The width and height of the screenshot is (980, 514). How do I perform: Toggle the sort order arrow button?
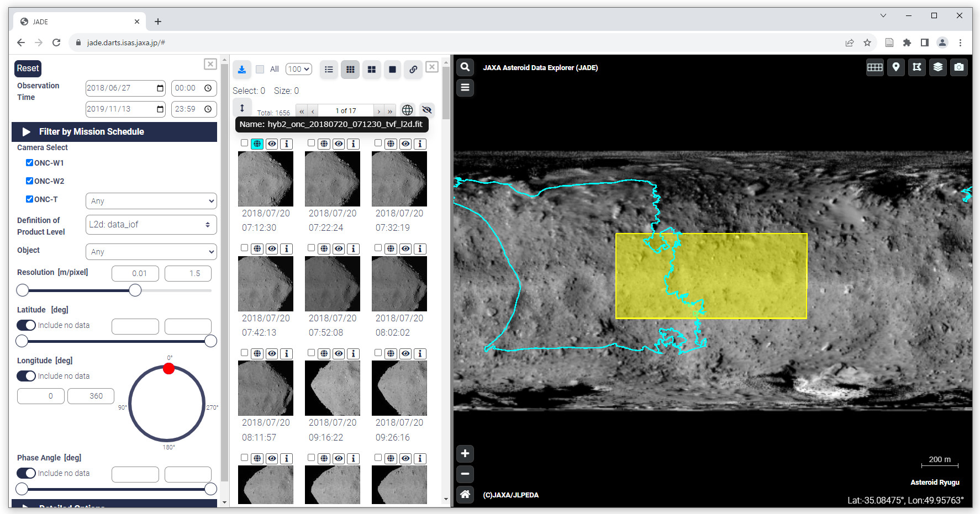242,108
